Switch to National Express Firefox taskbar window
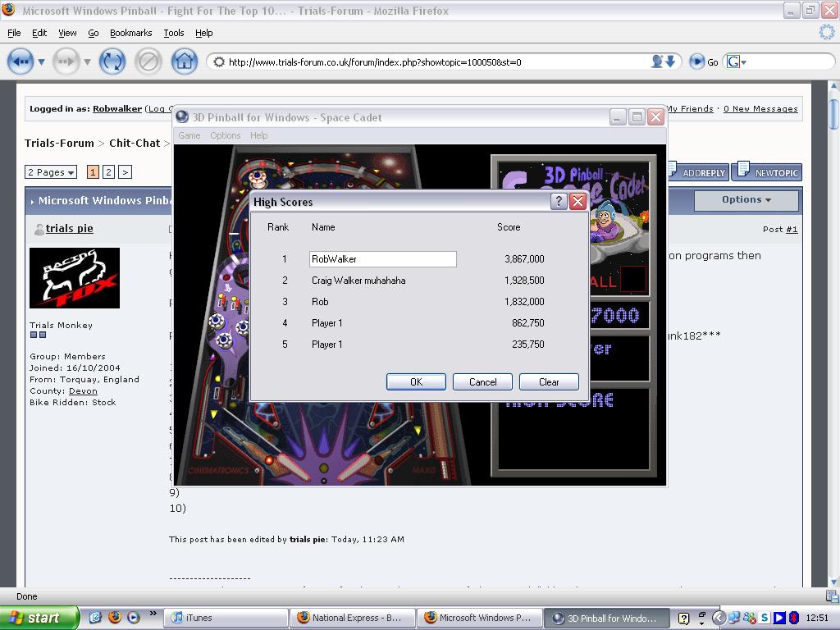This screenshot has height=630, width=840. pyautogui.click(x=353, y=618)
